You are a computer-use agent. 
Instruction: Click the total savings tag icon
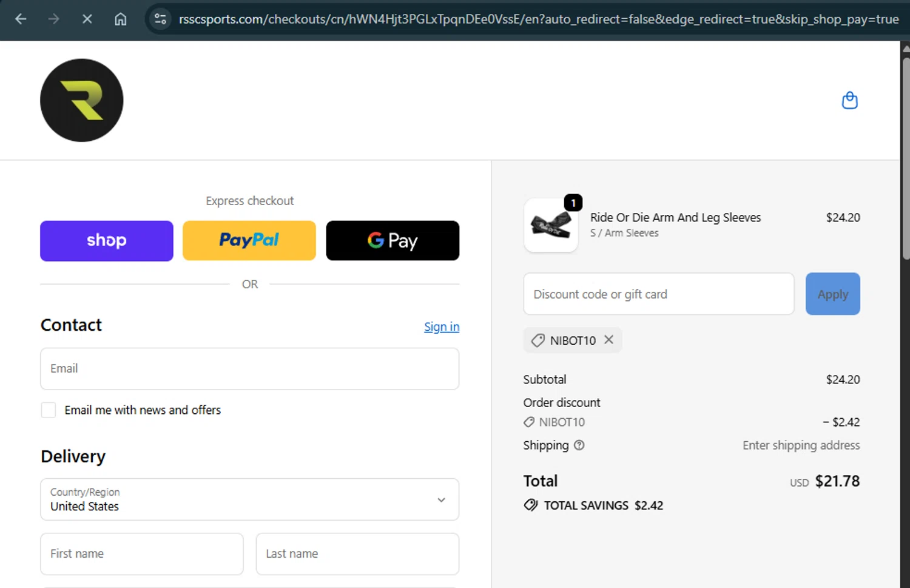[x=531, y=505]
